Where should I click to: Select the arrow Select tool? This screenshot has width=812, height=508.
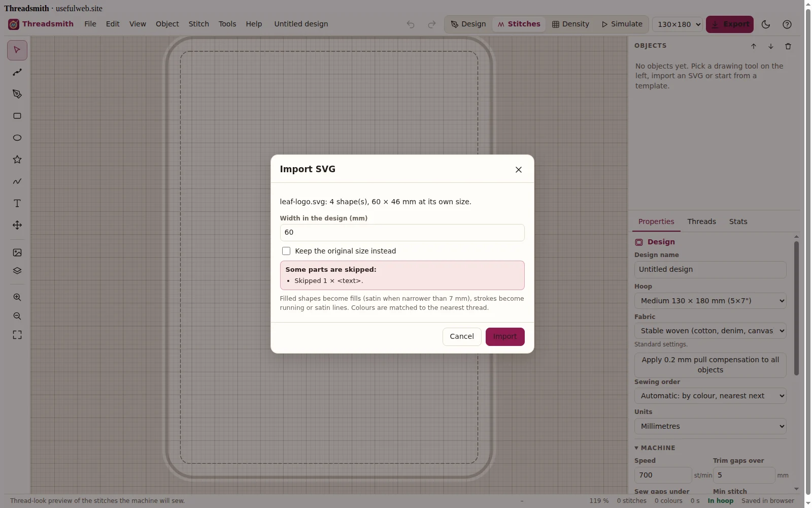[x=17, y=50]
